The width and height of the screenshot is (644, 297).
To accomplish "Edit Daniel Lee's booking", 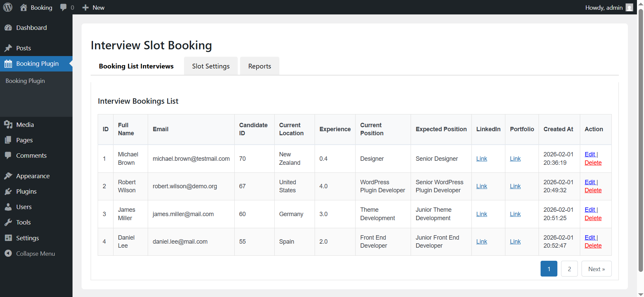I will pos(590,238).
